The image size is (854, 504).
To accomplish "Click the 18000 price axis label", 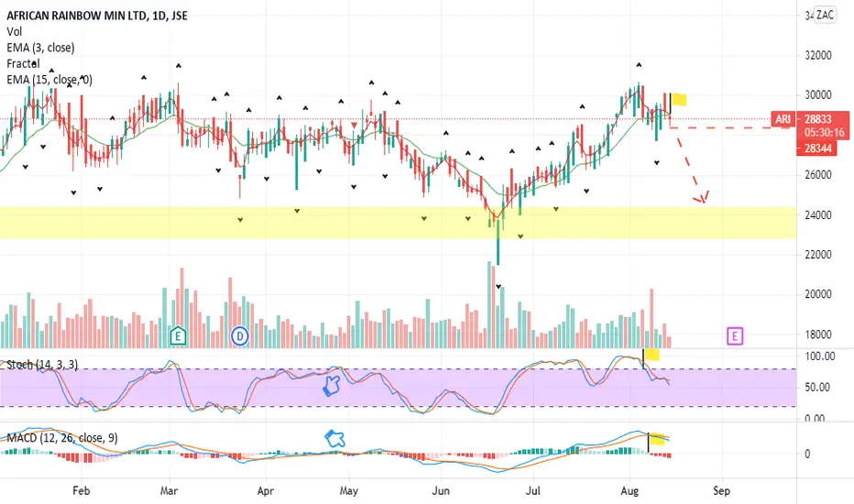I will pos(818,334).
